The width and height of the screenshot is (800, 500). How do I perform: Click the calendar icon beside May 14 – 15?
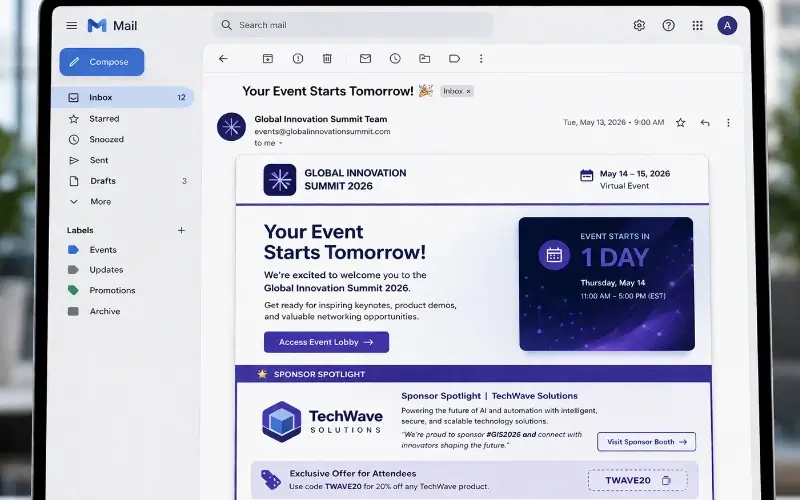click(587, 176)
